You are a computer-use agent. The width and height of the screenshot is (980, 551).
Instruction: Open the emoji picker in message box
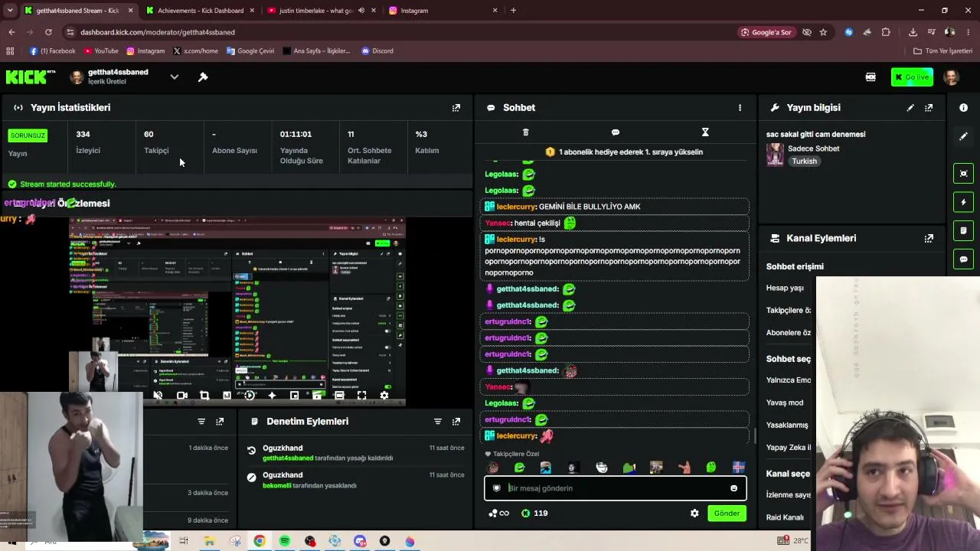coord(733,488)
